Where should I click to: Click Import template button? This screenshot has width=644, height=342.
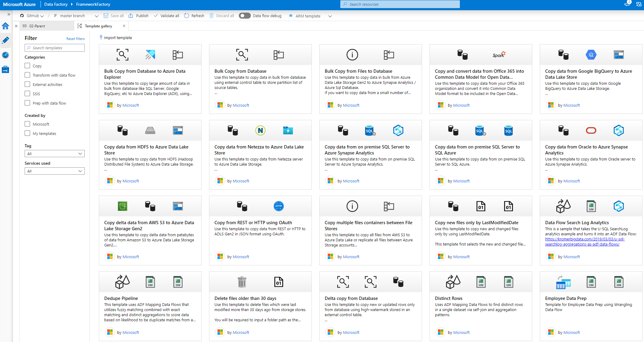pyautogui.click(x=116, y=38)
